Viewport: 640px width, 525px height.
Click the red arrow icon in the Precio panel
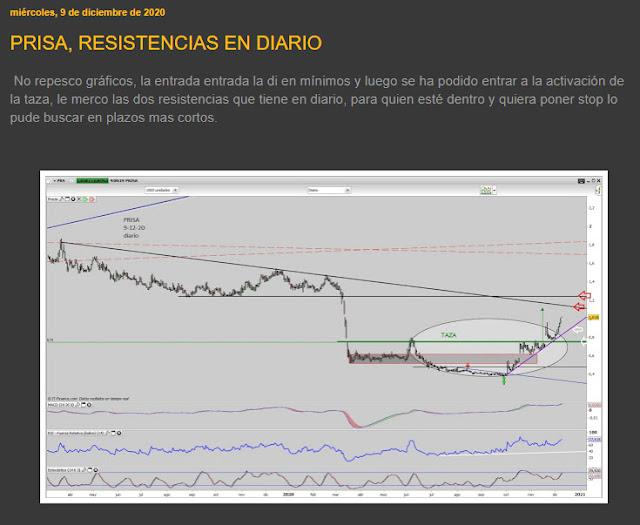pyautogui.click(x=92, y=199)
